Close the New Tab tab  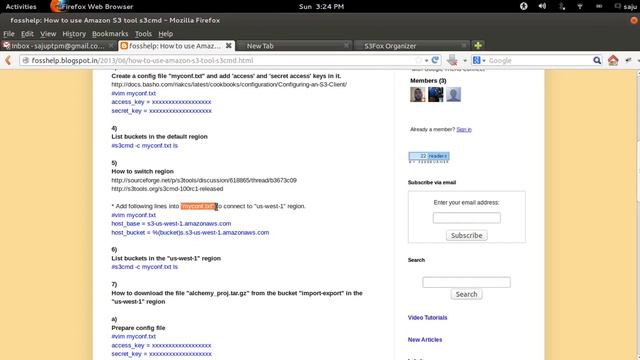tap(346, 46)
